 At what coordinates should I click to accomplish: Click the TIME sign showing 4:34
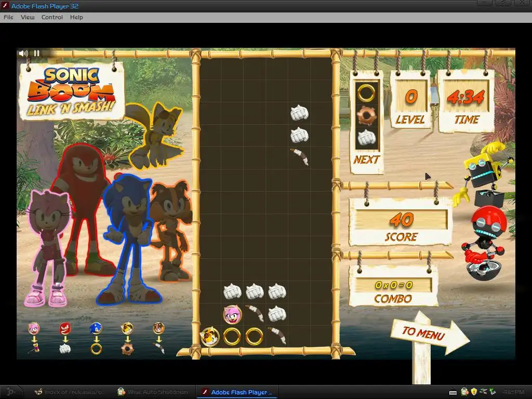coord(466,102)
